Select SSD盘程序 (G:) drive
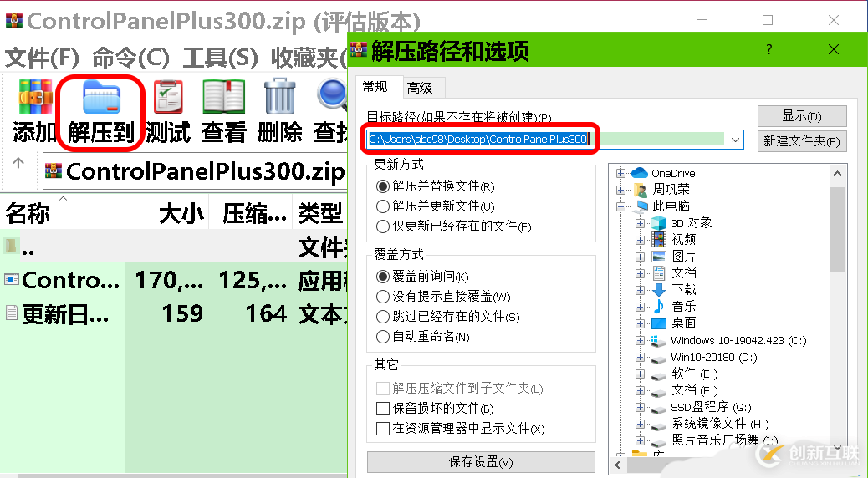This screenshot has width=868, height=478. [x=711, y=407]
